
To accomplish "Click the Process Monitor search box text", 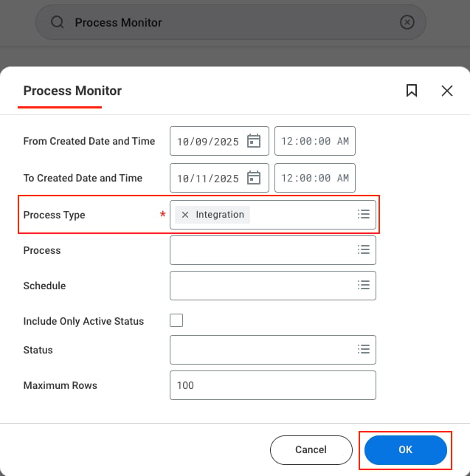I will (118, 22).
